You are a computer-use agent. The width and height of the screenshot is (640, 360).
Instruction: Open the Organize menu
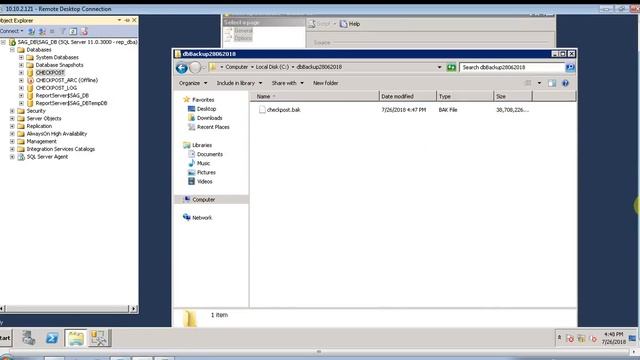(193, 83)
